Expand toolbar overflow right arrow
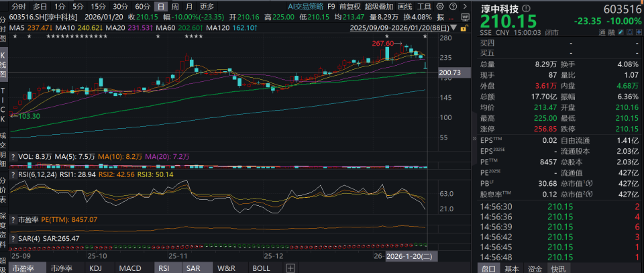The height and width of the screenshot is (273, 644). (465, 7)
